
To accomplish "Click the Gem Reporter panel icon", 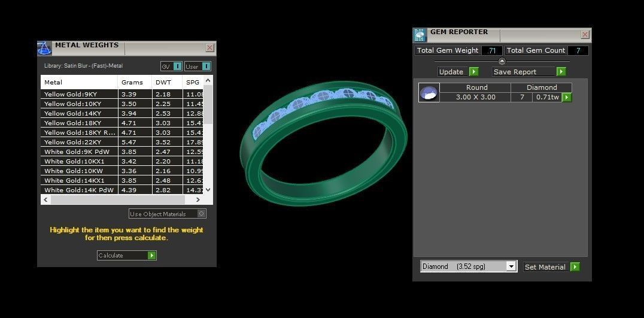I will point(420,35).
